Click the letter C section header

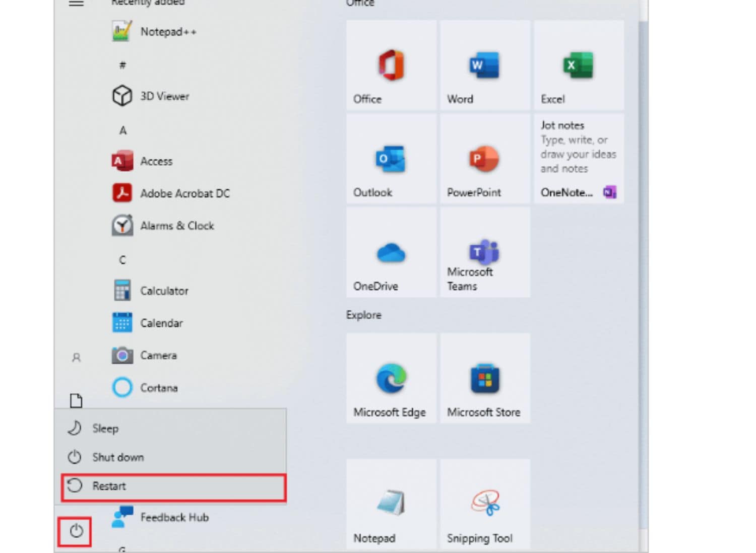tap(122, 260)
